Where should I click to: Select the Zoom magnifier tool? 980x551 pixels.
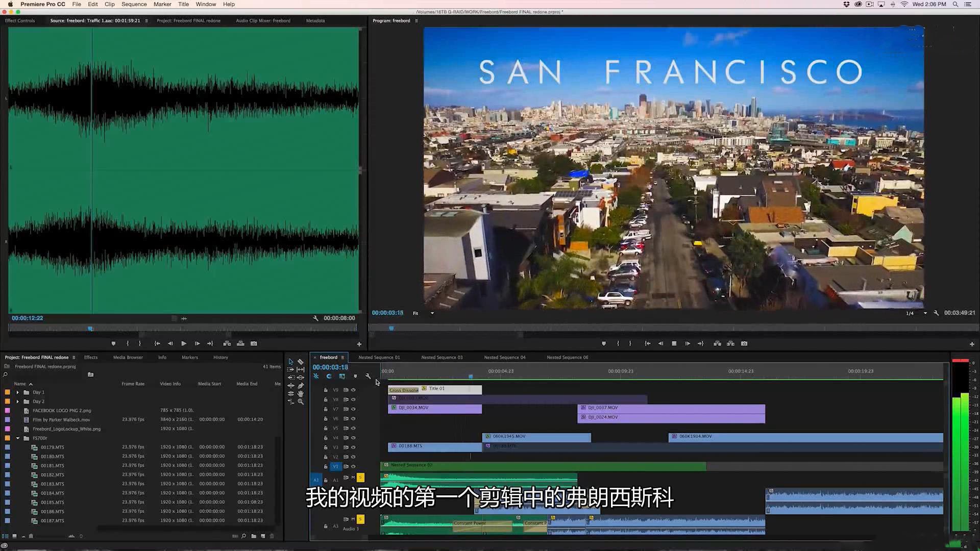click(x=301, y=402)
